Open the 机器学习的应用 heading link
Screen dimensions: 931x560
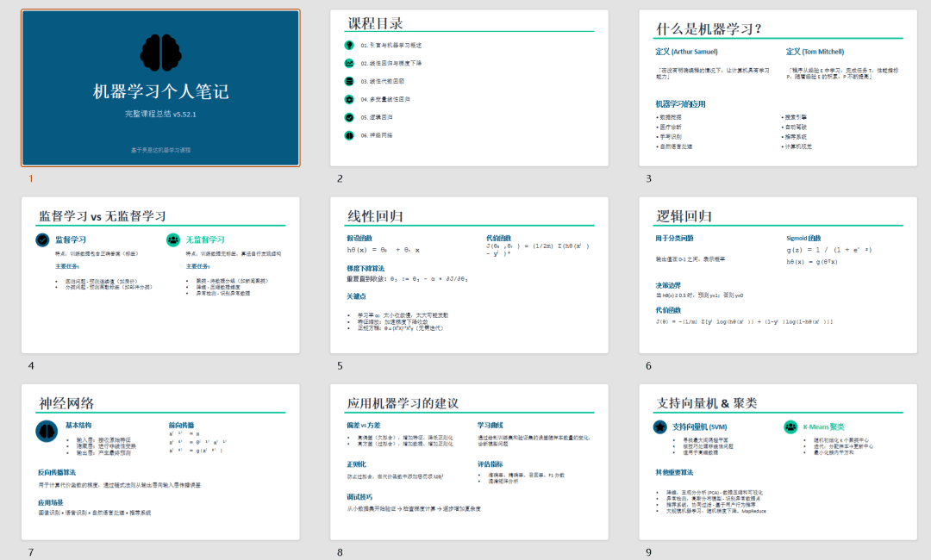coord(681,103)
